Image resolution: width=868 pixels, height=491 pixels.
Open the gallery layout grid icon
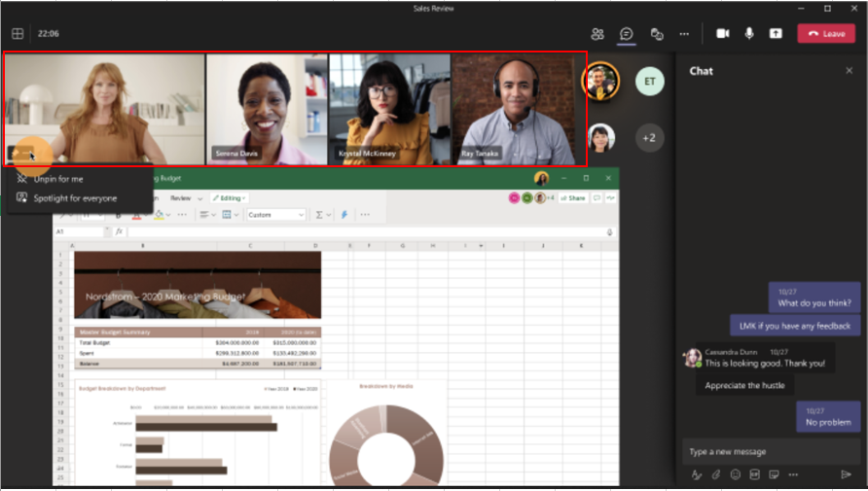tap(18, 34)
